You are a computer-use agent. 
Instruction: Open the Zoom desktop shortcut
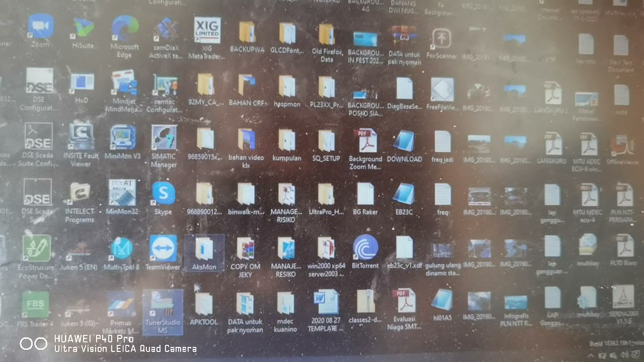click(x=40, y=31)
